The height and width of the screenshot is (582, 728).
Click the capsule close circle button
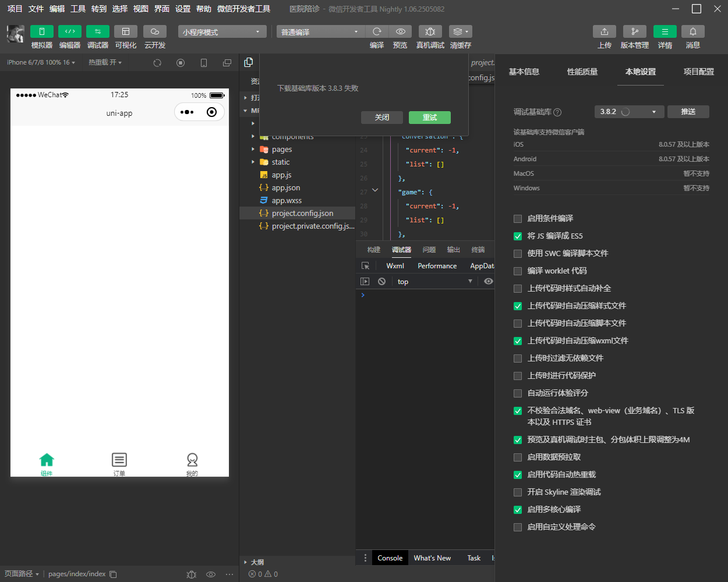click(212, 112)
